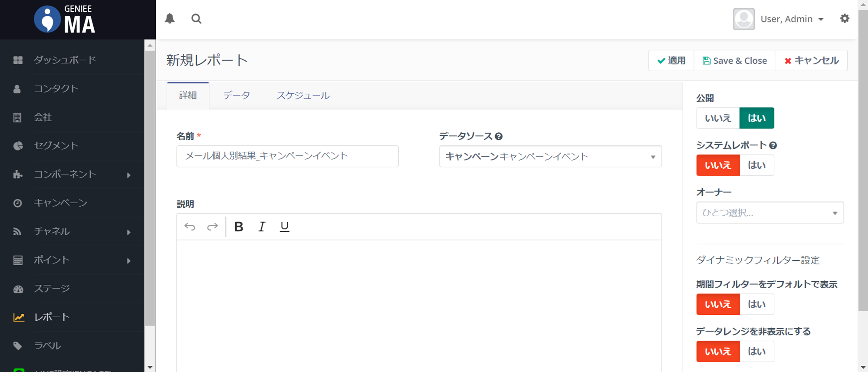Switch to the 詳細 tab
The image size is (868, 372).
click(x=188, y=95)
